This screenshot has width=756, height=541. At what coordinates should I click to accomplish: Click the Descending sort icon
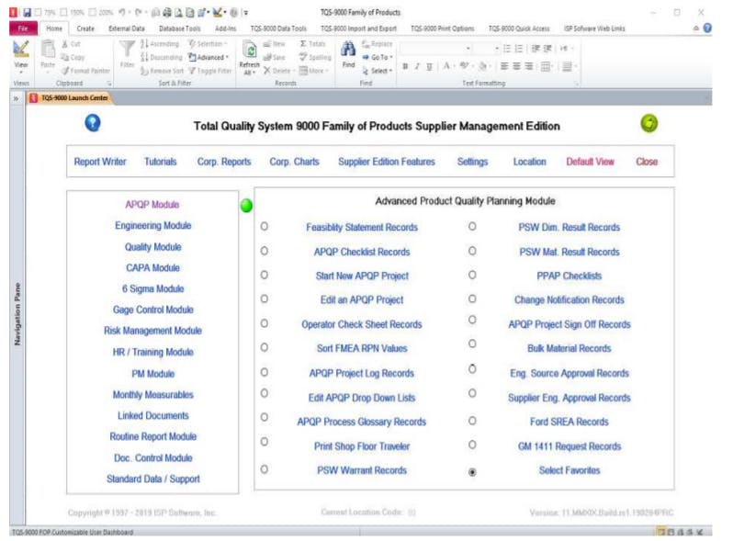coord(144,57)
